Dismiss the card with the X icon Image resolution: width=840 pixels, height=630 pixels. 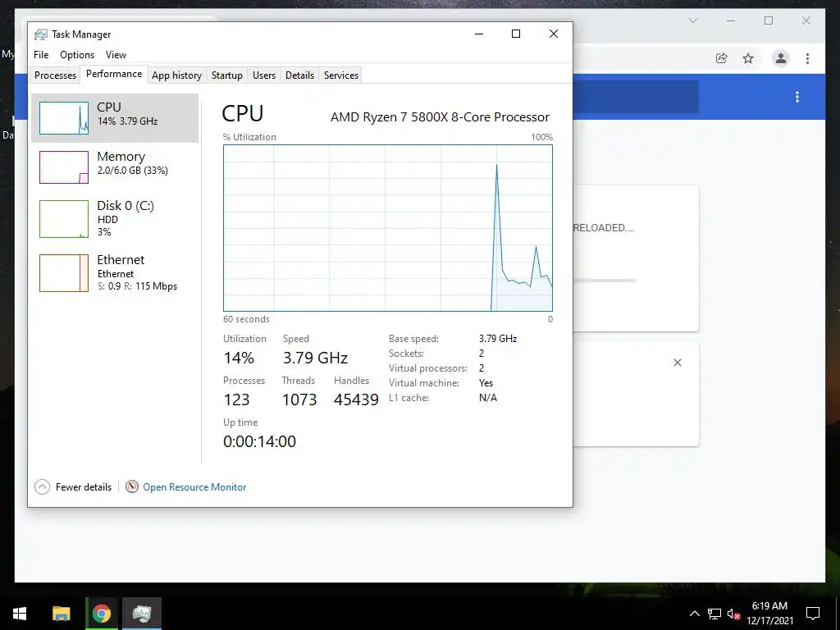pyautogui.click(x=677, y=363)
